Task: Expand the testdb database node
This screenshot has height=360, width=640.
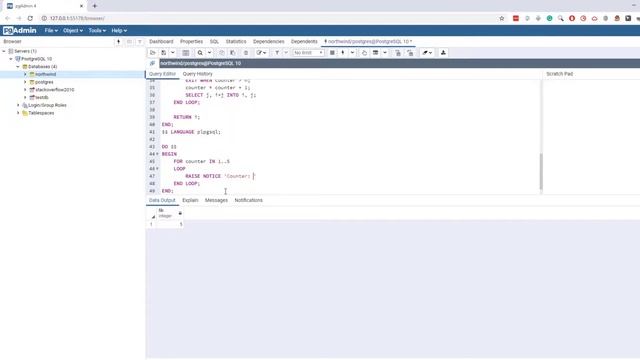Action: click(x=25, y=98)
